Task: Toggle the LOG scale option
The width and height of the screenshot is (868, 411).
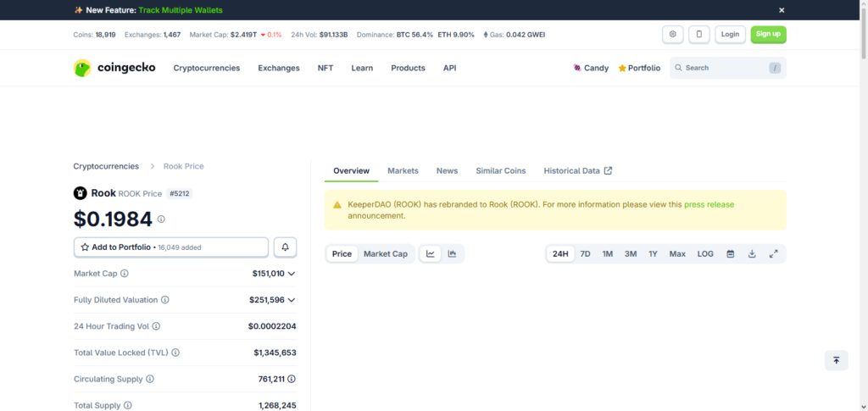Action: (x=705, y=254)
